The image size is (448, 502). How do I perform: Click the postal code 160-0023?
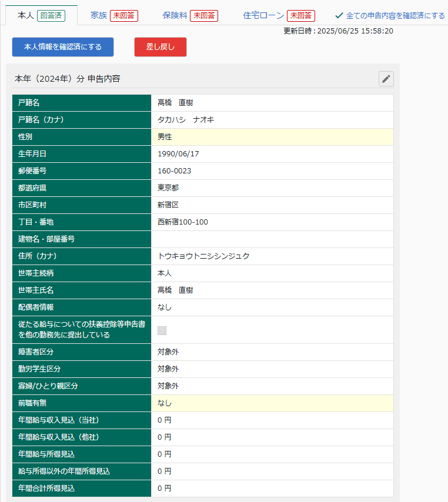coord(174,171)
